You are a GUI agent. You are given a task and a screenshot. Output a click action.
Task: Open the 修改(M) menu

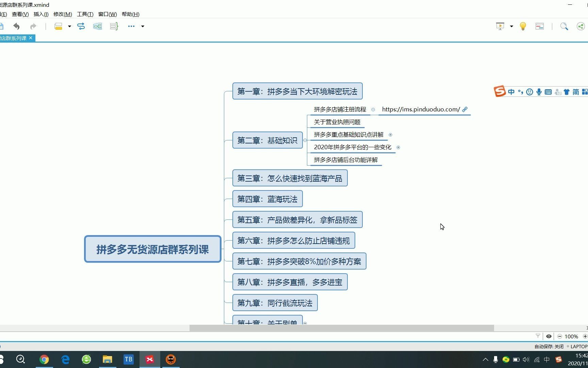(63, 14)
